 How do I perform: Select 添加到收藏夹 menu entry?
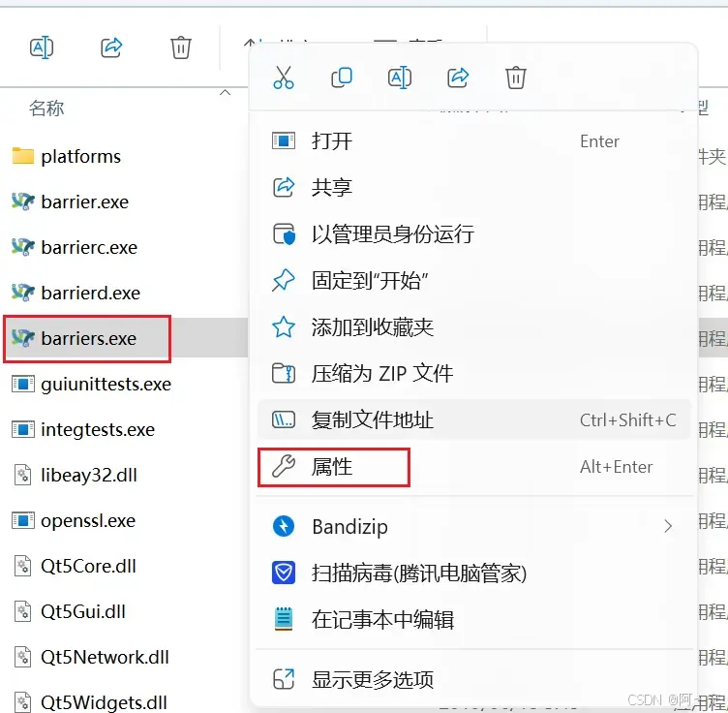pos(473,327)
